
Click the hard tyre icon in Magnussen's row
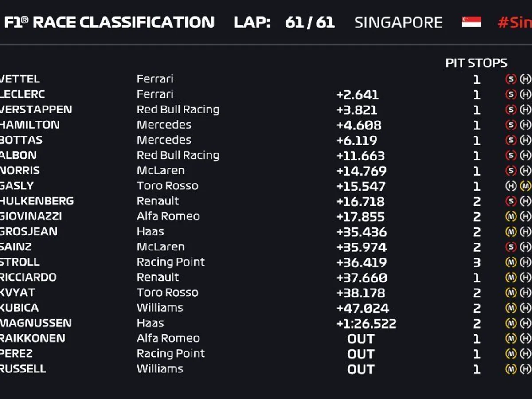526,324
